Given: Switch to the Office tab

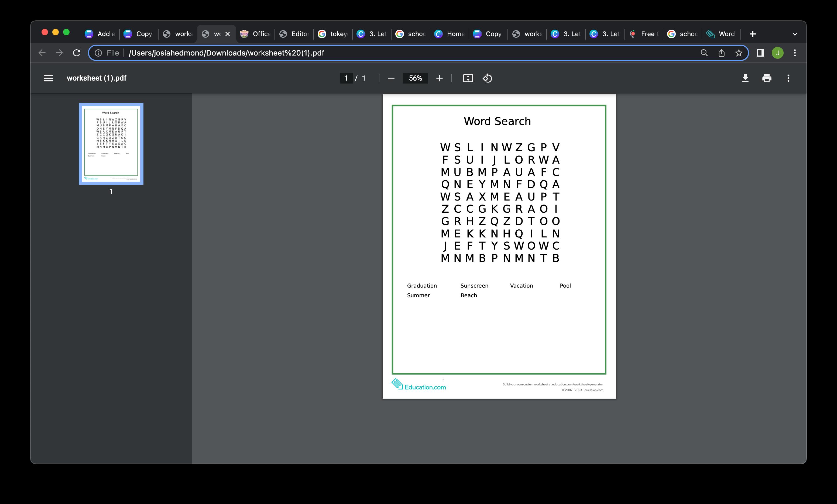Looking at the screenshot, I should tap(255, 34).
